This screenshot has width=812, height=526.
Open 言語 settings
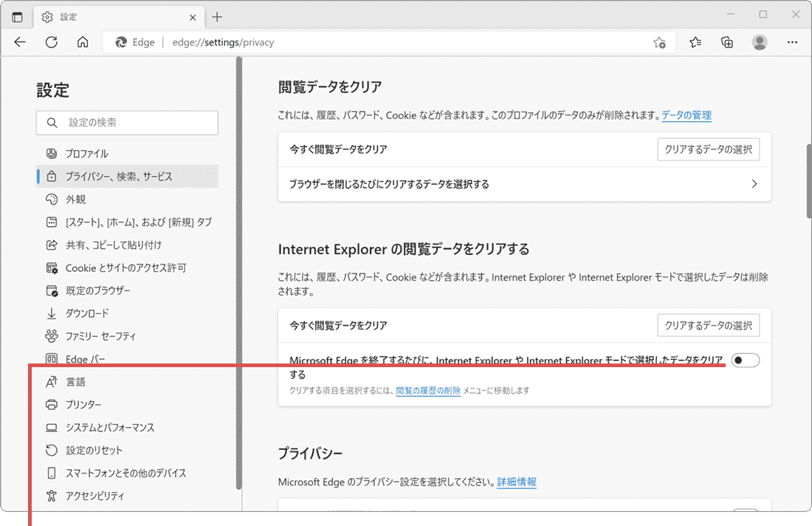click(127, 382)
